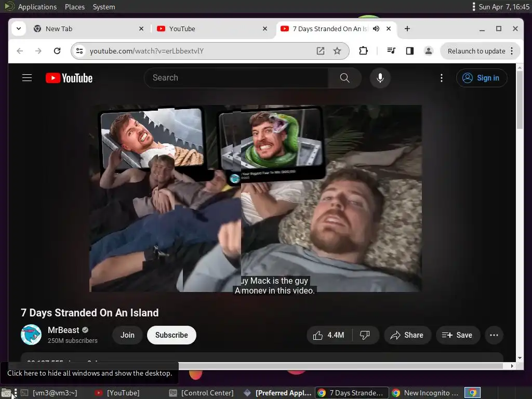Open the Chrome profile icon
The height and width of the screenshot is (399, 532).
(x=428, y=51)
